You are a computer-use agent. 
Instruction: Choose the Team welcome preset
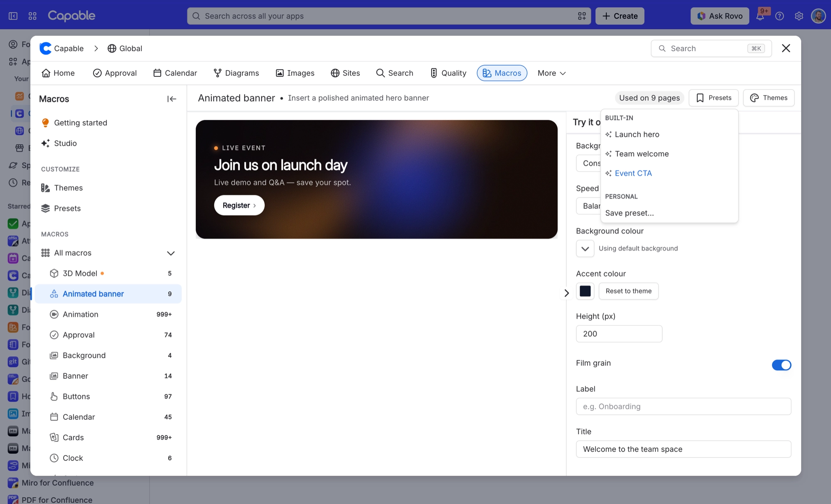pos(669,154)
